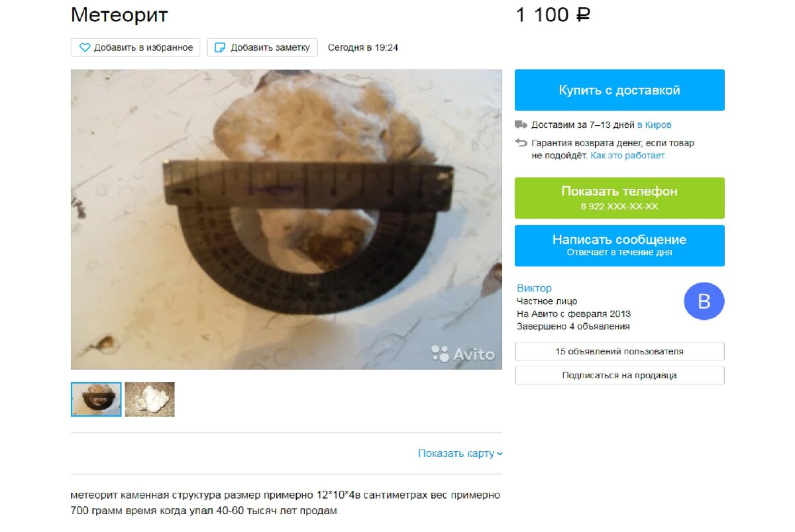Select the second white rock thumbnail

[x=150, y=399]
